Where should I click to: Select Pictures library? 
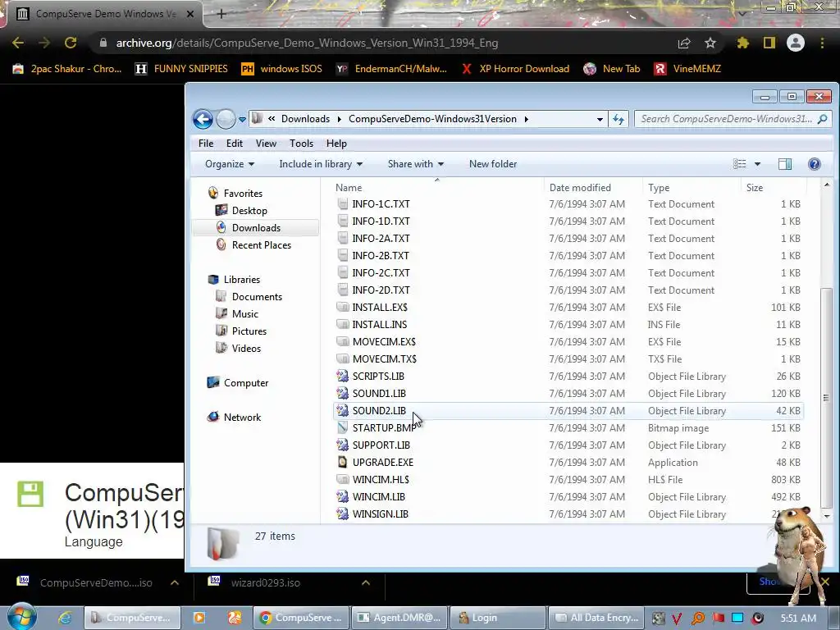[x=249, y=331]
